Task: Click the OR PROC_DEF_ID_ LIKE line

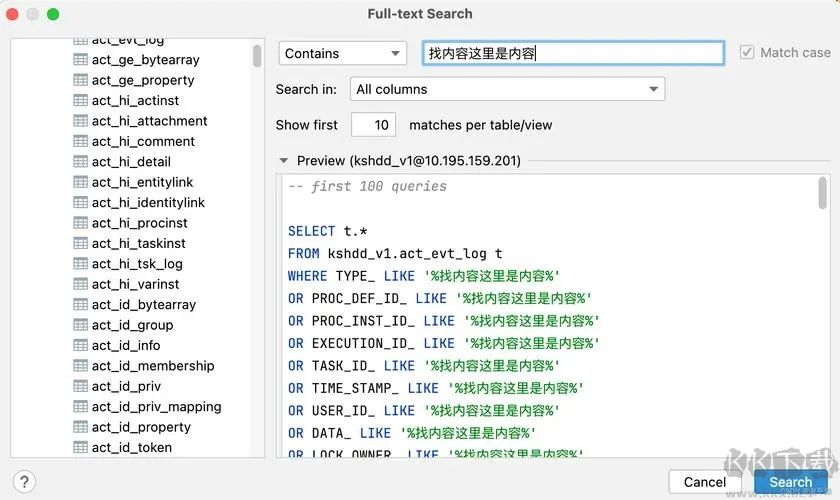Action: point(439,298)
